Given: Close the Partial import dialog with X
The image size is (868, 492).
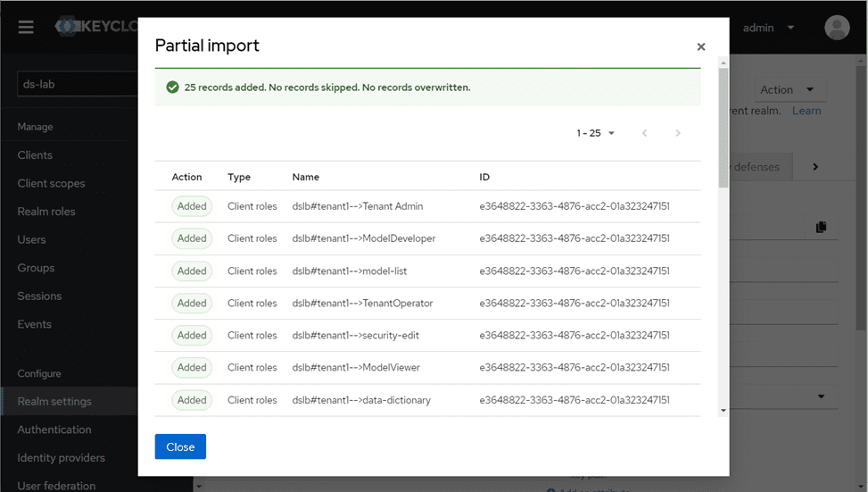Looking at the screenshot, I should tap(700, 46).
